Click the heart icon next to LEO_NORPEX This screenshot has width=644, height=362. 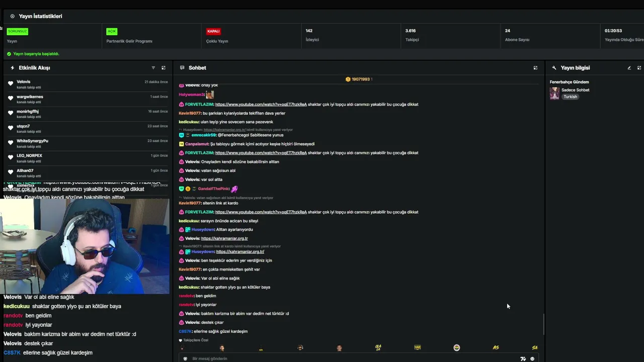(11, 157)
